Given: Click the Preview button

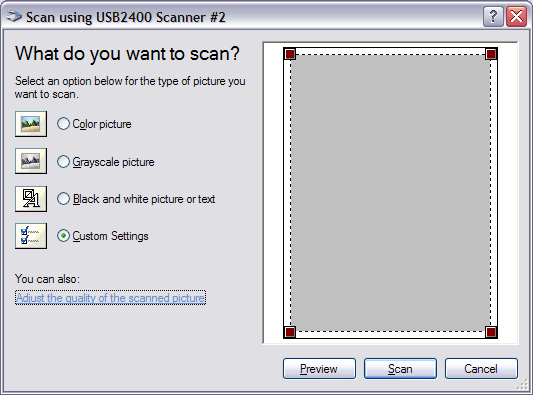Looking at the screenshot, I should click(319, 368).
